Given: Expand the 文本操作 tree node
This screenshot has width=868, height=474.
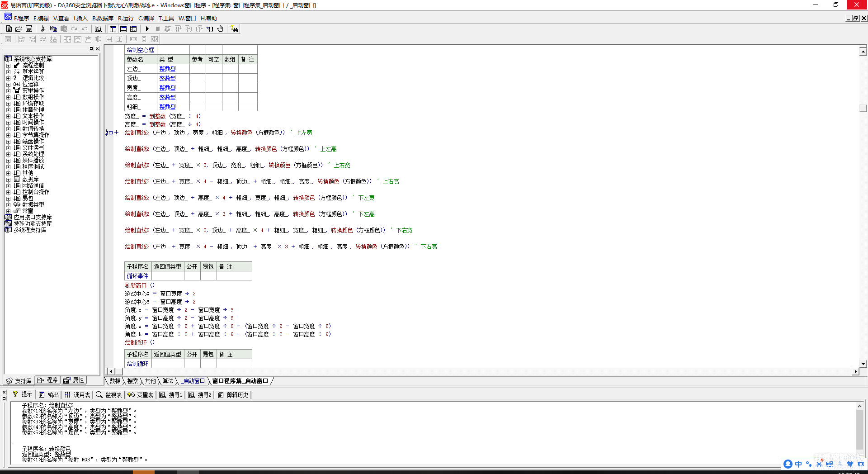Looking at the screenshot, I should point(8,116).
